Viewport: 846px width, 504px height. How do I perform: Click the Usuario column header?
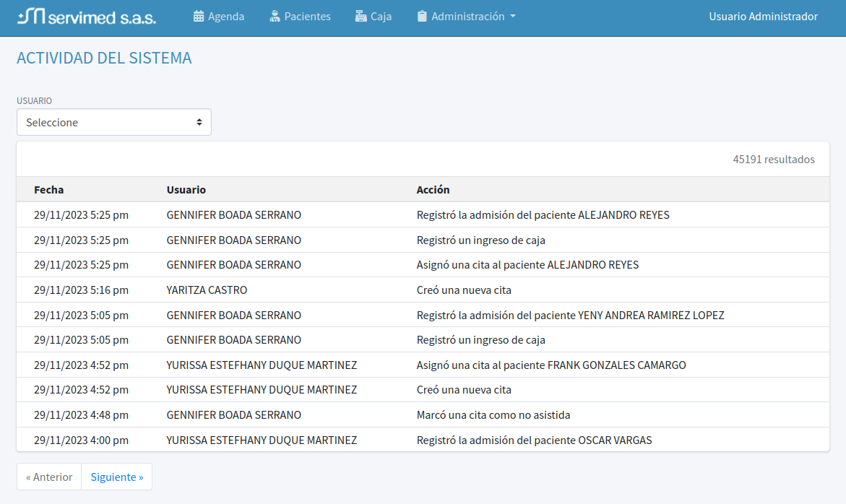[186, 190]
